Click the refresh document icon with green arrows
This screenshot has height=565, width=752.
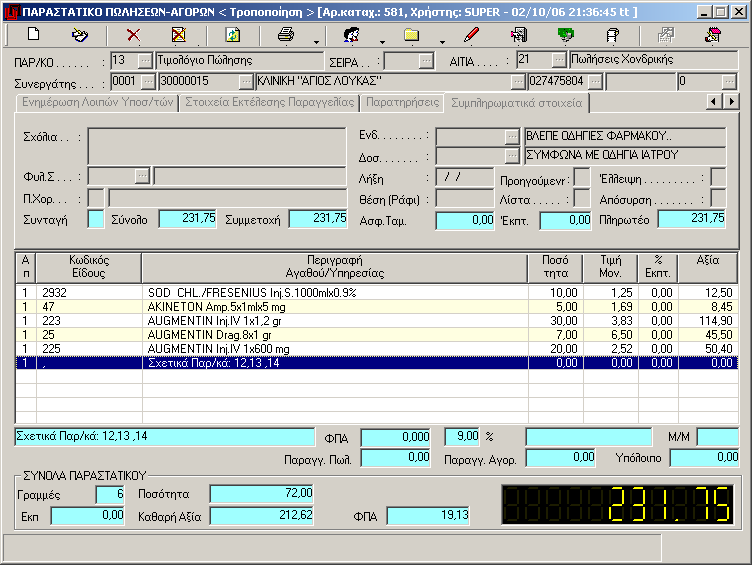pyautogui.click(x=233, y=35)
